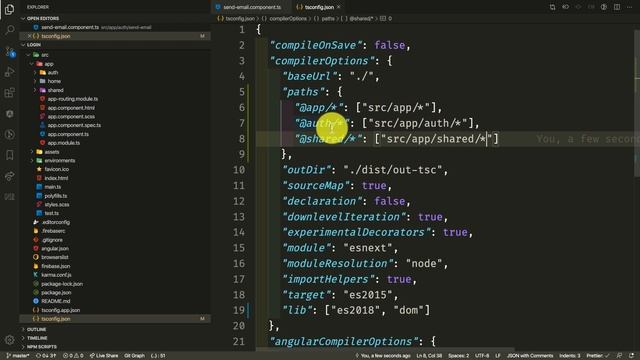
Task: Click the toggle file blame icon in editor toolbar
Action: click(x=604, y=7)
